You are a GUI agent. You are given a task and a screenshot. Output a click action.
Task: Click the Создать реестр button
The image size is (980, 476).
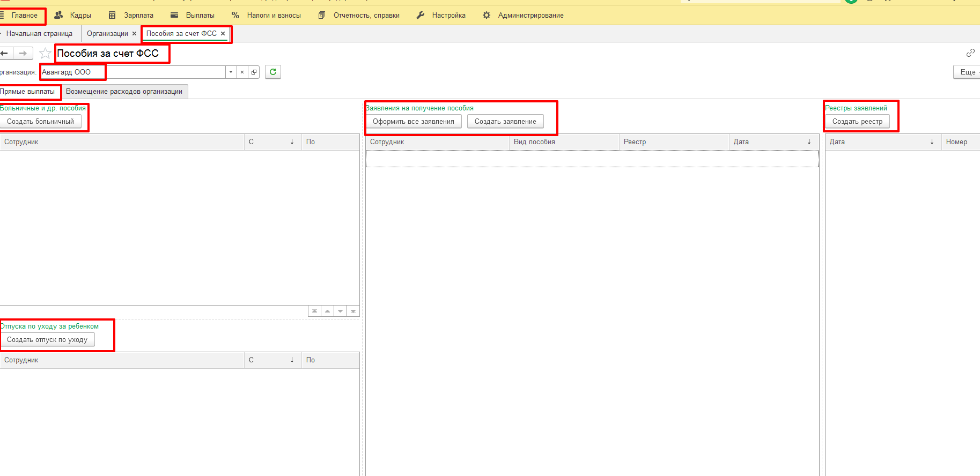857,122
